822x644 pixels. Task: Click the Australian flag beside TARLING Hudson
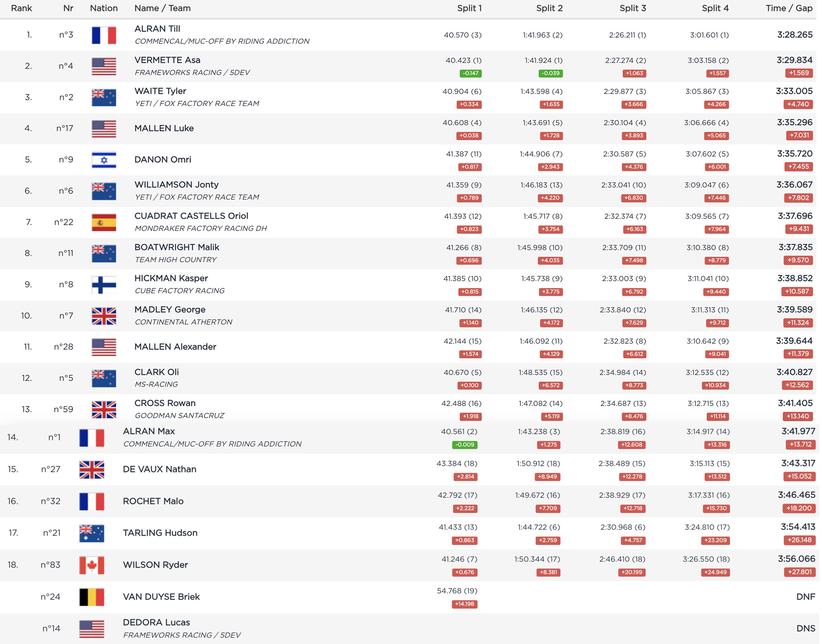[92, 533]
